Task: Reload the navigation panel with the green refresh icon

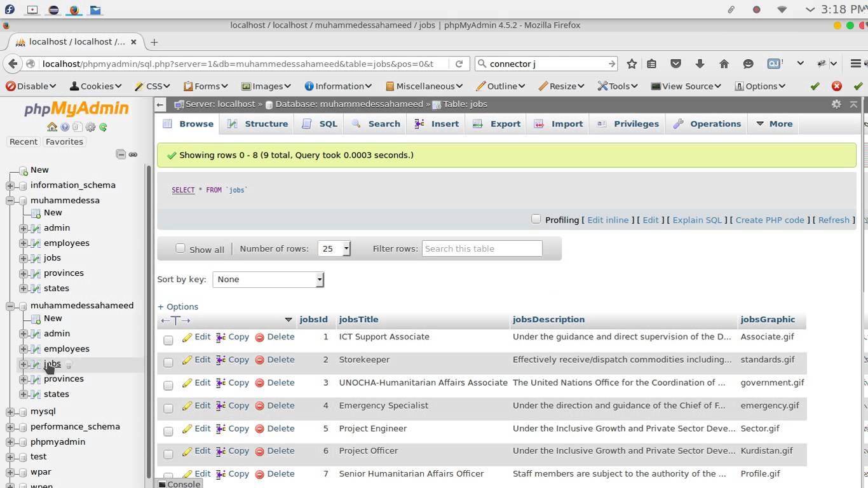Action: [102, 127]
